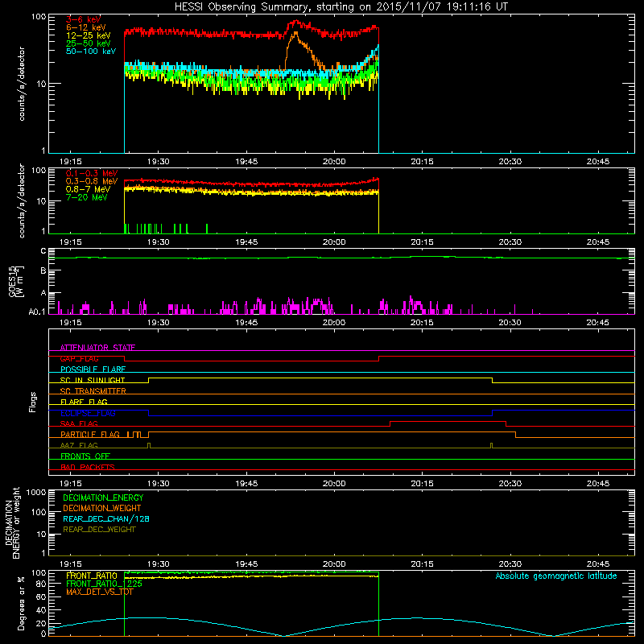
Task: Click the C class tick on GOES panel
Action: (x=43, y=251)
